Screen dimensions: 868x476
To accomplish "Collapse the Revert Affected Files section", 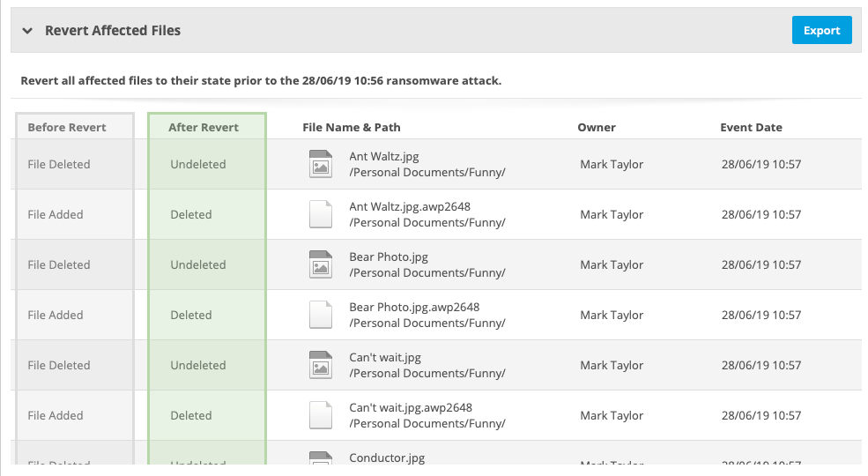I will click(27, 31).
